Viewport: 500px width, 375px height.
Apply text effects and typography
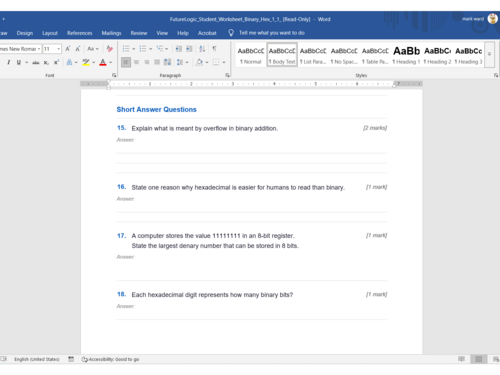pyautogui.click(x=69, y=62)
